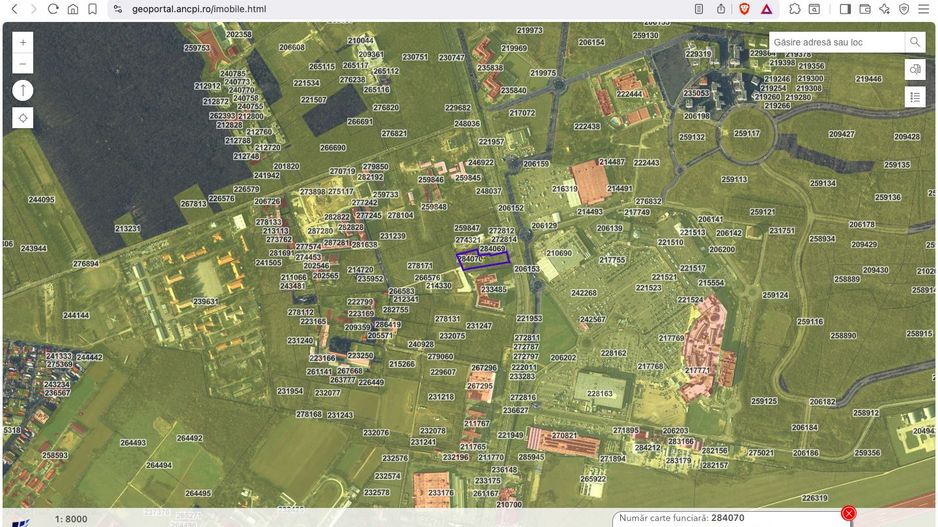Open the basemap gallery widget icon
This screenshot has width=938, height=527.
915,69
